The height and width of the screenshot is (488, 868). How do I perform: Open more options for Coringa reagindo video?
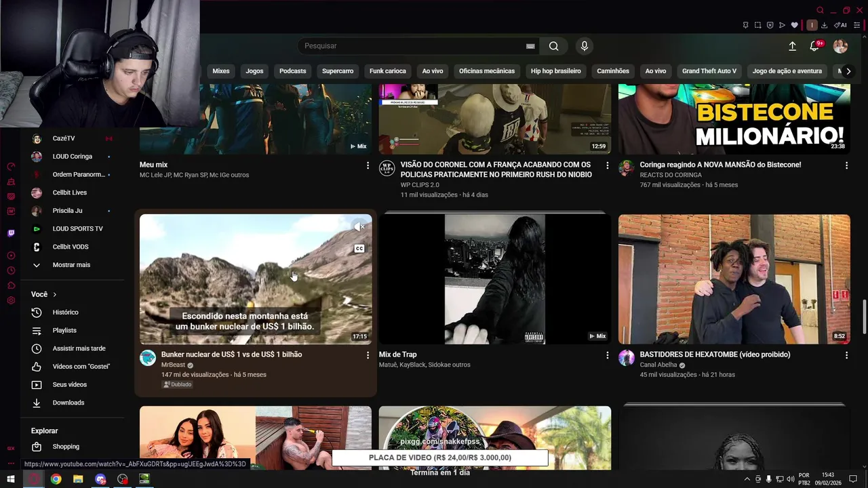pos(846,165)
